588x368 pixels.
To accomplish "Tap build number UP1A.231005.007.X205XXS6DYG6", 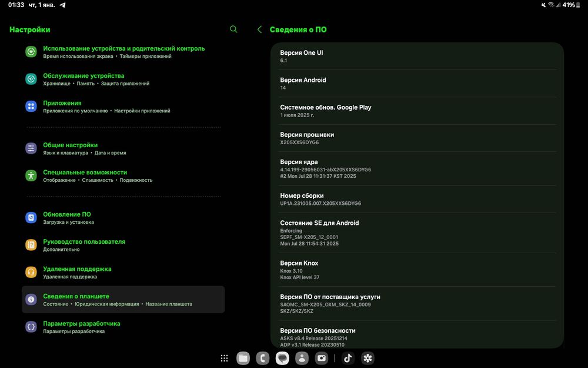I will [320, 203].
